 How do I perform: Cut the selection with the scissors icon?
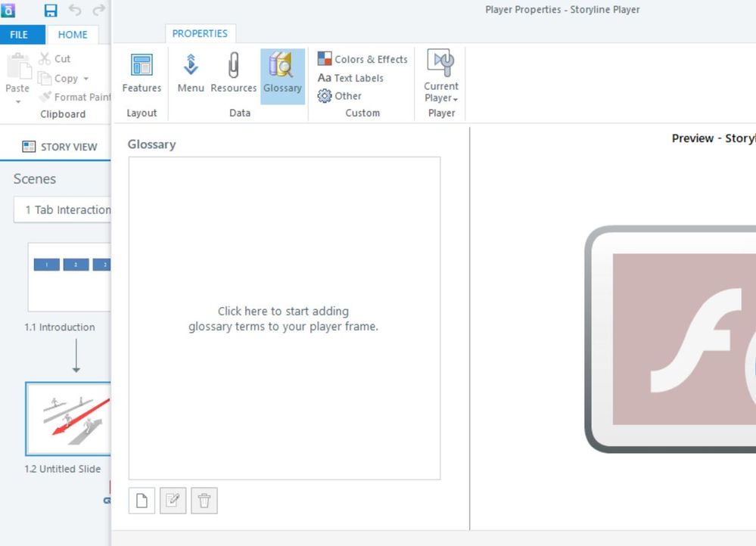click(x=54, y=59)
